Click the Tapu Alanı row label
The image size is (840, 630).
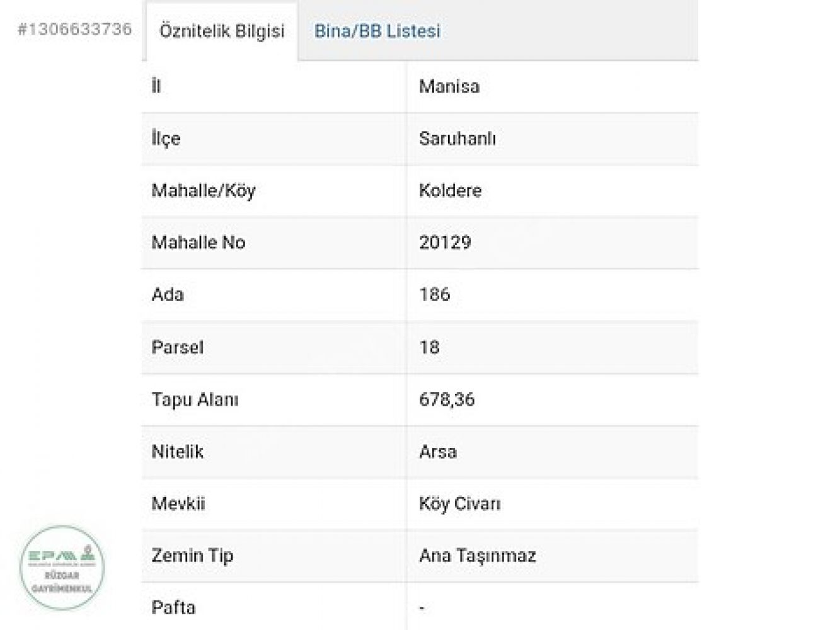(x=195, y=399)
